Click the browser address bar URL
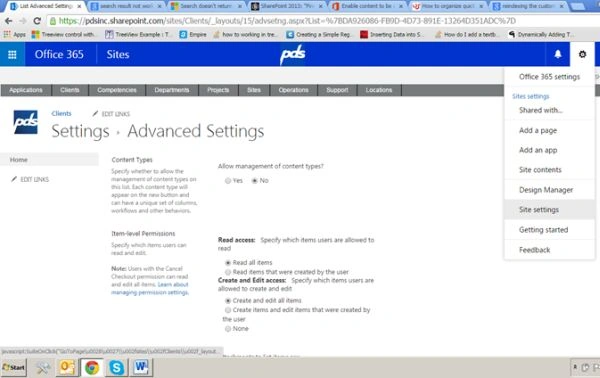The width and height of the screenshot is (600, 378). point(287,21)
